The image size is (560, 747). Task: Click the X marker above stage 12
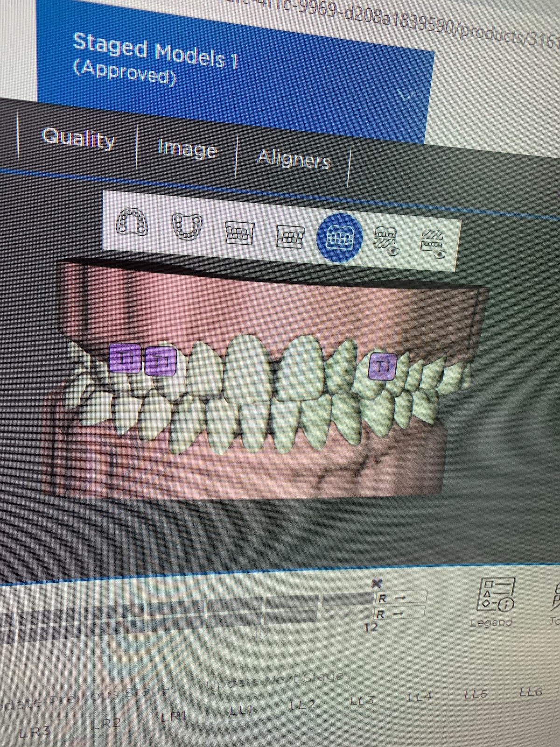click(377, 584)
